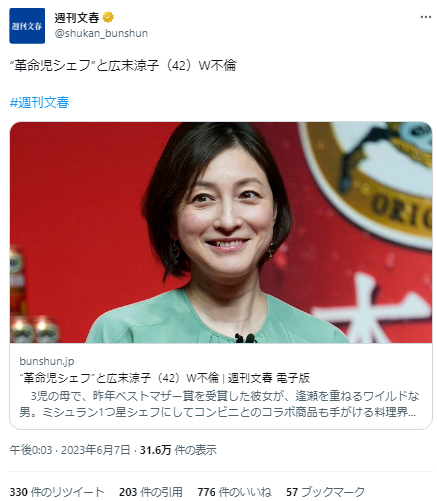The image size is (437, 501).
Task: Click the number 330 retweet figure
Action: click(18, 492)
